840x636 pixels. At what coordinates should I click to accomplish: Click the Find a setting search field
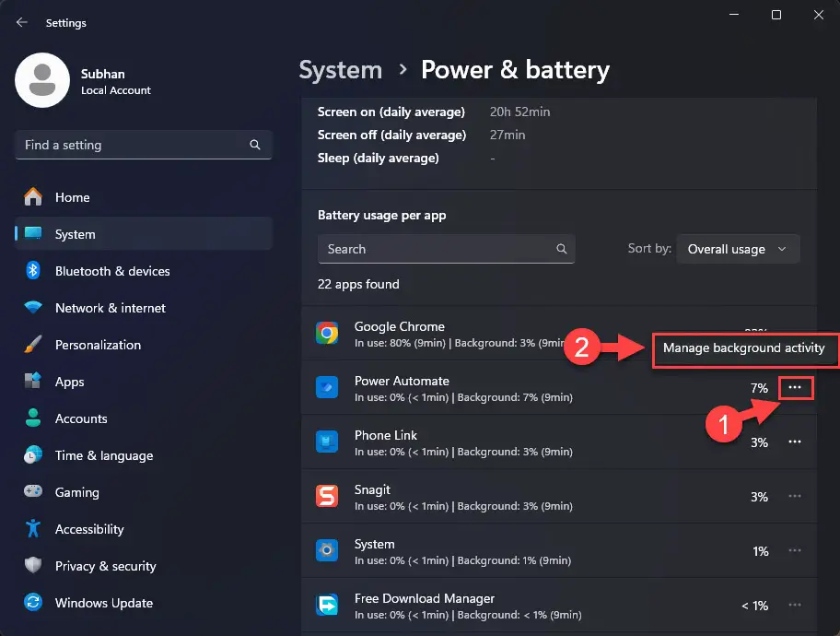click(144, 145)
